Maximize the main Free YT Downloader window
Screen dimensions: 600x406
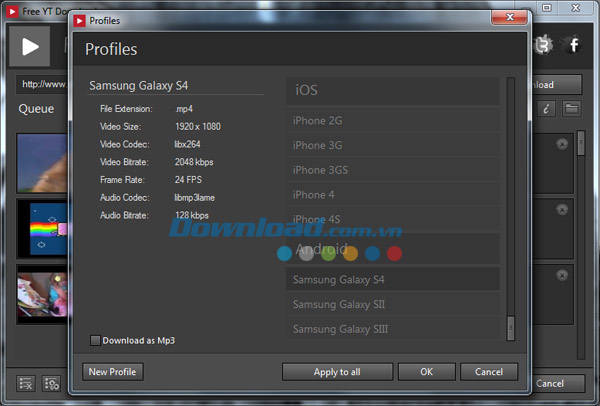pos(547,8)
